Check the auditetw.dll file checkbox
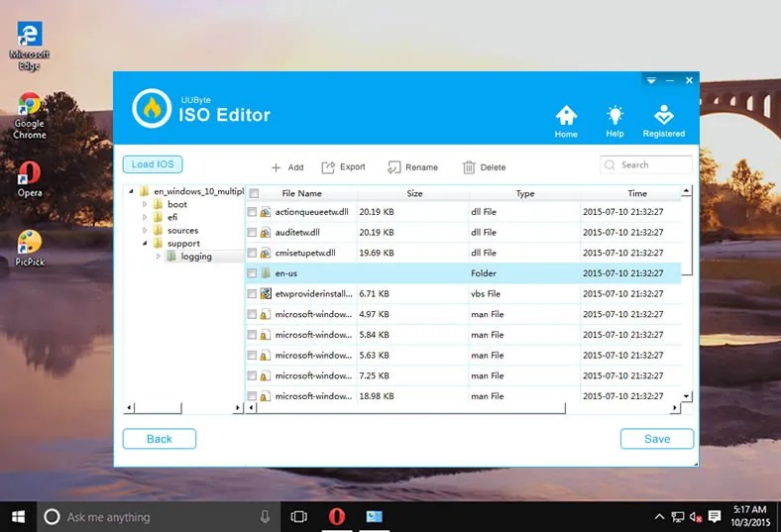 pos(252,233)
